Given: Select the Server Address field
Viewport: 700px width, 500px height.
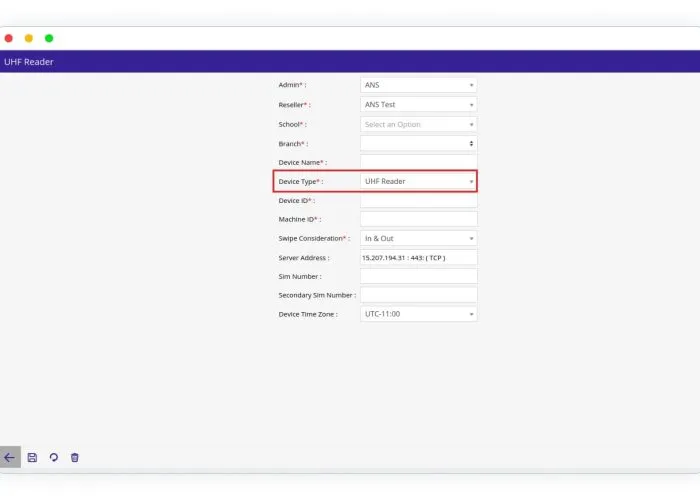Looking at the screenshot, I should coord(418,257).
